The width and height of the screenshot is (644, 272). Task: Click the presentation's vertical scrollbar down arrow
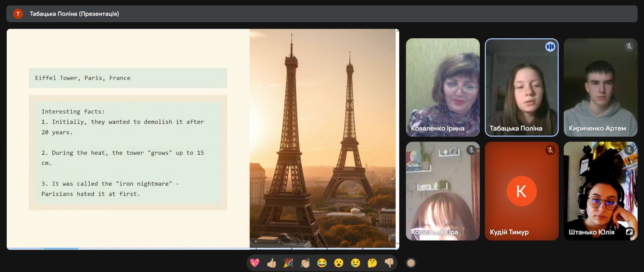pos(398,244)
